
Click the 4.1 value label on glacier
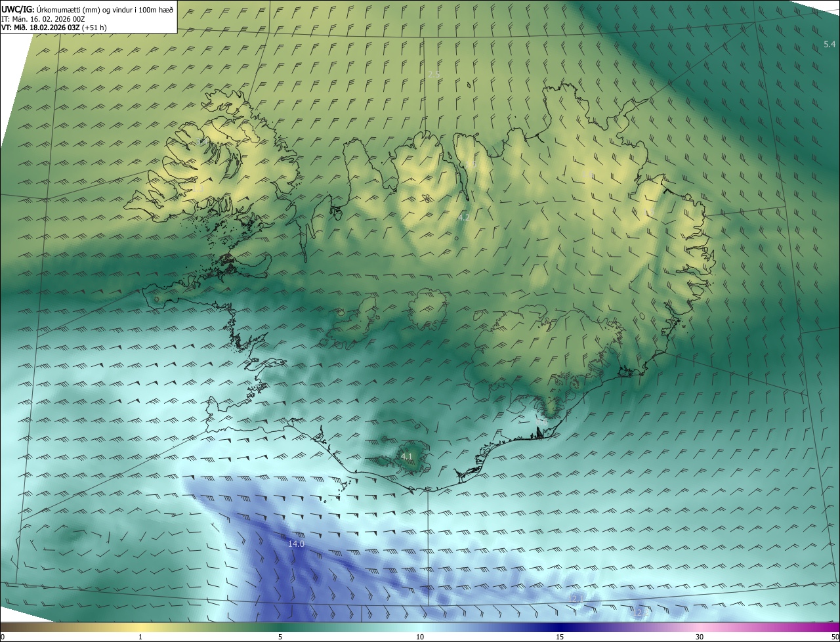tap(407, 456)
